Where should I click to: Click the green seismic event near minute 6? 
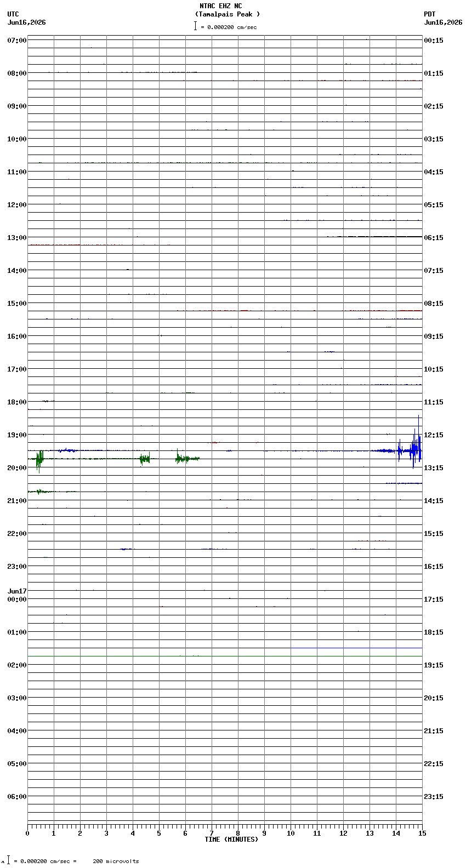pos(187,458)
